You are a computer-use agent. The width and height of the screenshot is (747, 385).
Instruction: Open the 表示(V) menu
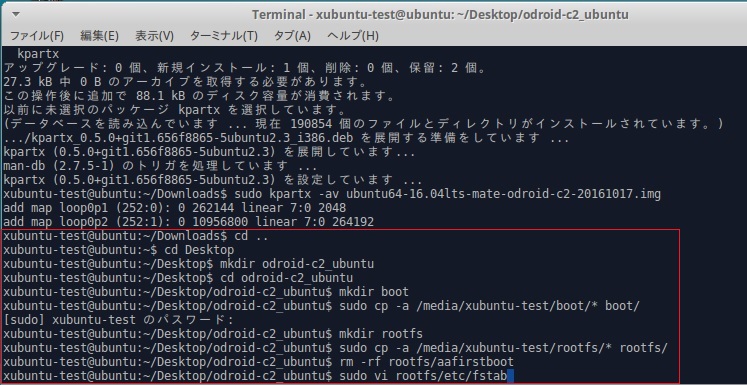154,36
